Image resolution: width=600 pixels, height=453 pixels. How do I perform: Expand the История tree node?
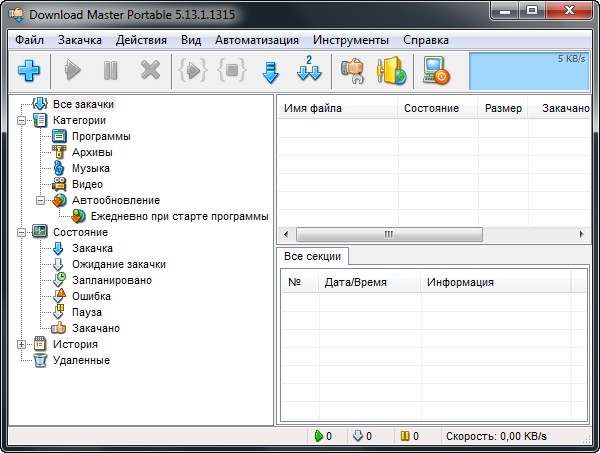(x=23, y=344)
